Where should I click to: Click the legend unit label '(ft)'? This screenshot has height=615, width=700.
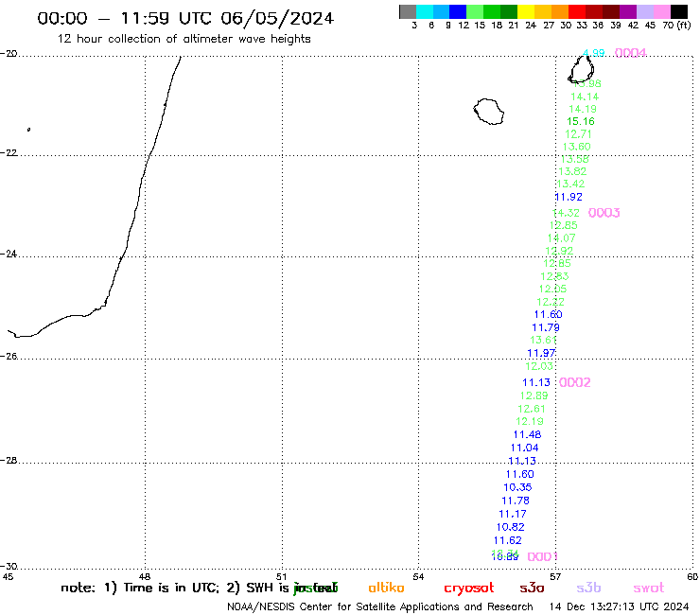tap(684, 26)
